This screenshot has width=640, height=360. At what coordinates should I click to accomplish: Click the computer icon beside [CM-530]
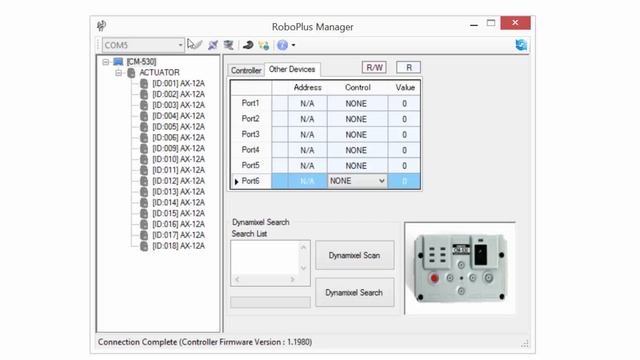point(118,62)
